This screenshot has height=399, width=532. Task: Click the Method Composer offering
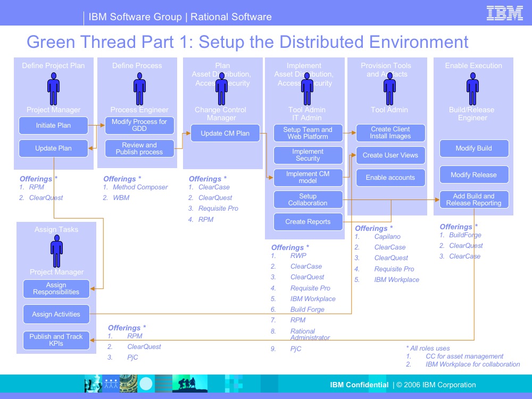pyautogui.click(x=140, y=187)
